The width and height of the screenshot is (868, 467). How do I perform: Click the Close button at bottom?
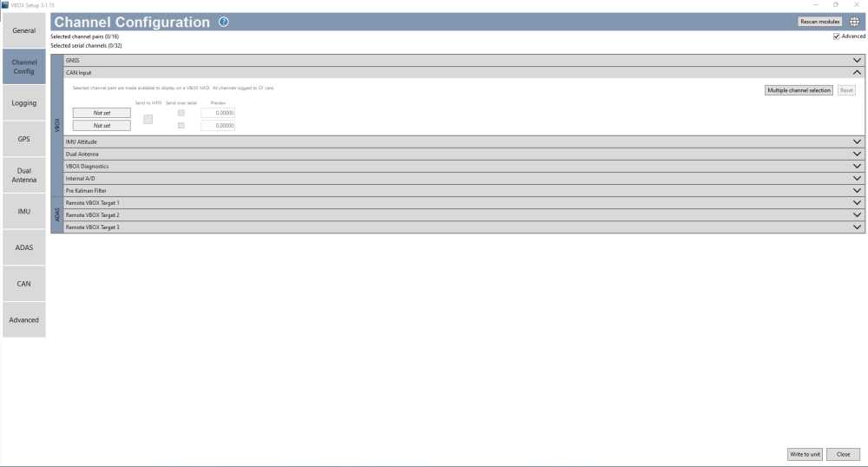[x=843, y=454]
